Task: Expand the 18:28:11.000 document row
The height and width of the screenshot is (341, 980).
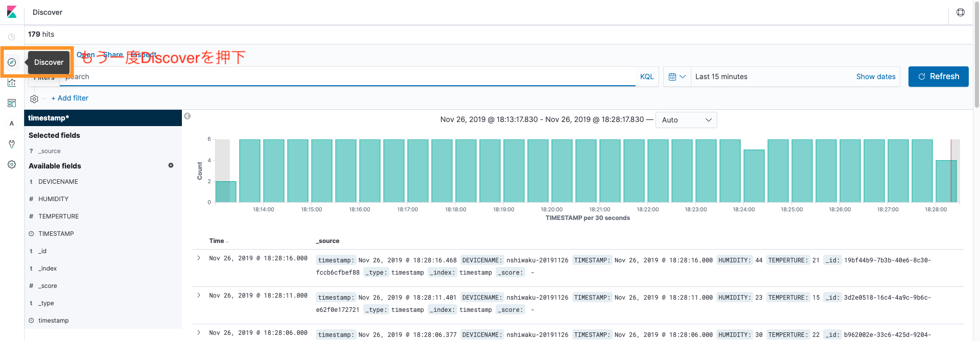Action: coord(199,295)
